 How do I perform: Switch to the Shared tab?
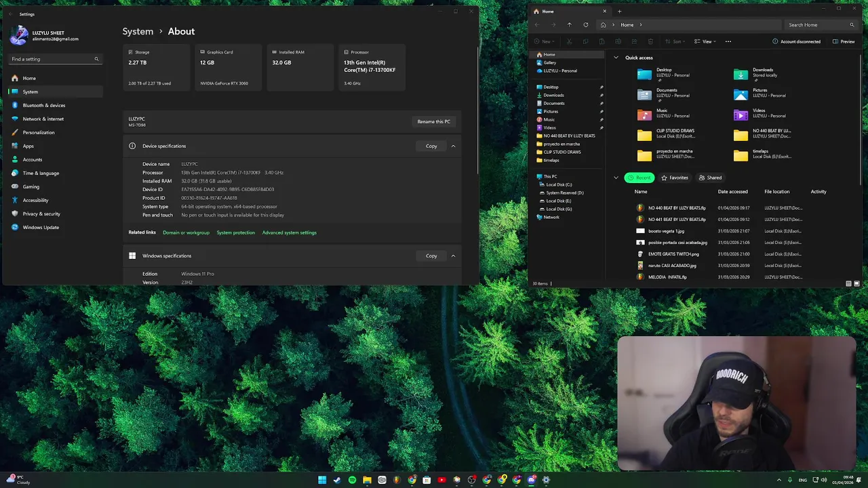pos(711,178)
